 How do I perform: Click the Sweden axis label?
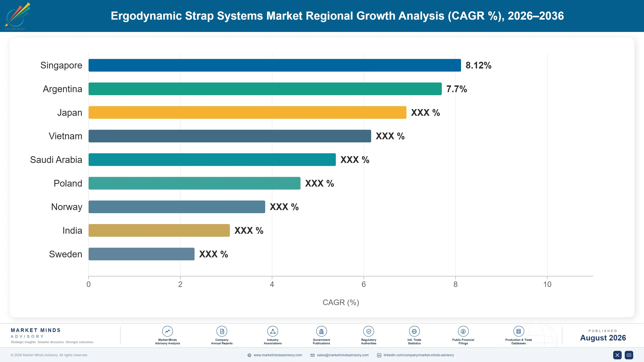coord(65,254)
